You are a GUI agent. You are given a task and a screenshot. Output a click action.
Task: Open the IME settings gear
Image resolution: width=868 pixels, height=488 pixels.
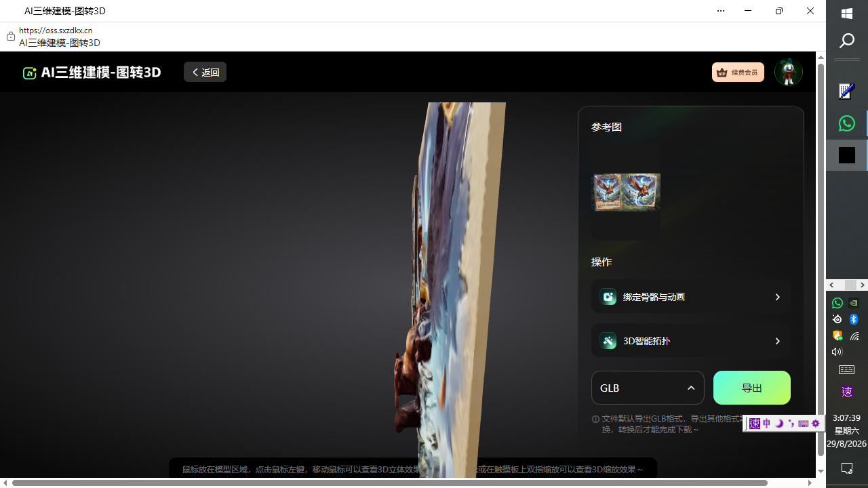click(816, 424)
